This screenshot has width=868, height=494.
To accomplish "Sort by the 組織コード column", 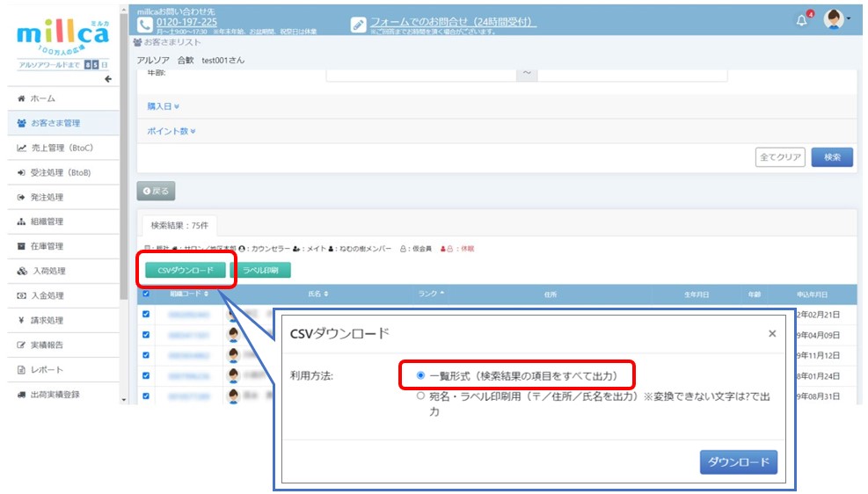I will (189, 294).
